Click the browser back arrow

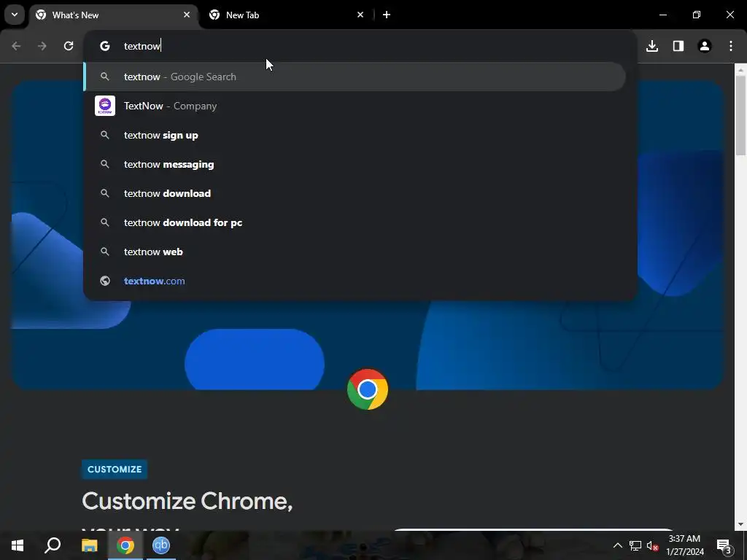16,46
